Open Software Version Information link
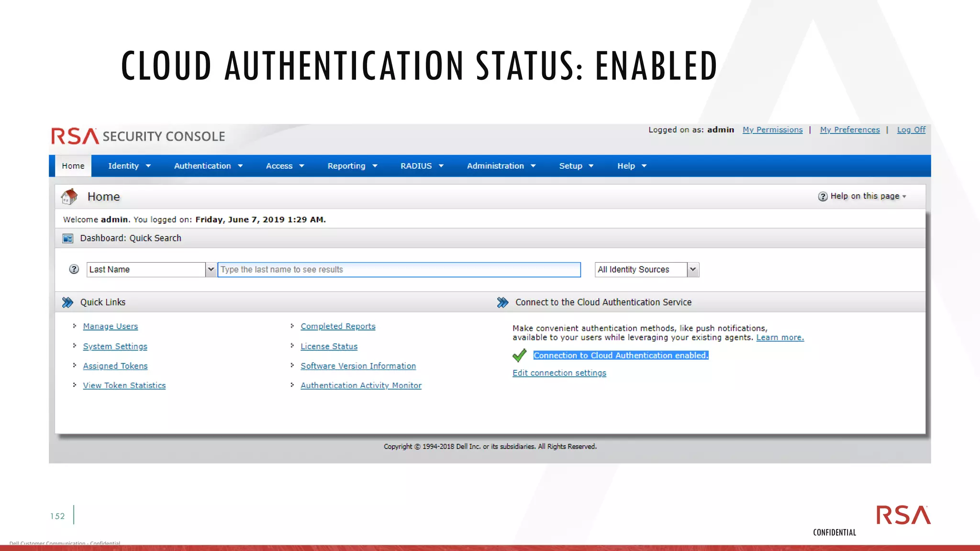The image size is (980, 551). pos(358,366)
